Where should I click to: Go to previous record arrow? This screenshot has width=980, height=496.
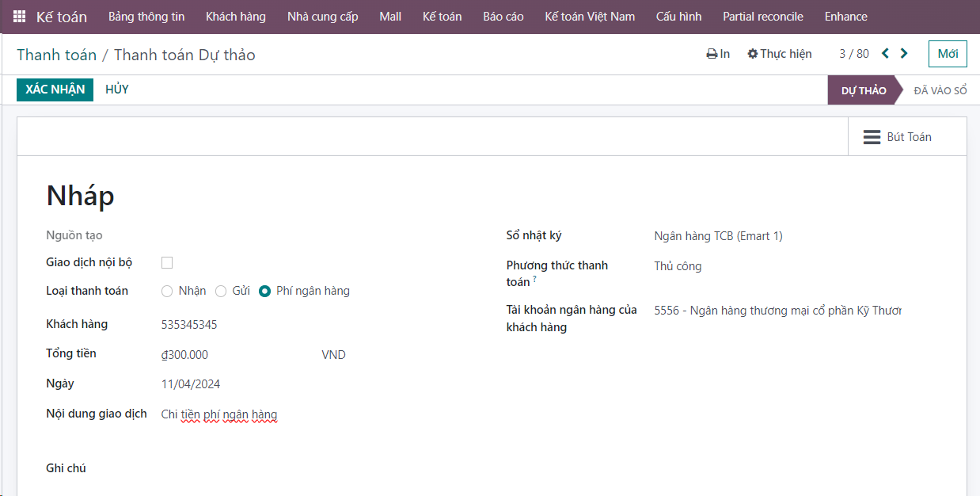point(885,54)
